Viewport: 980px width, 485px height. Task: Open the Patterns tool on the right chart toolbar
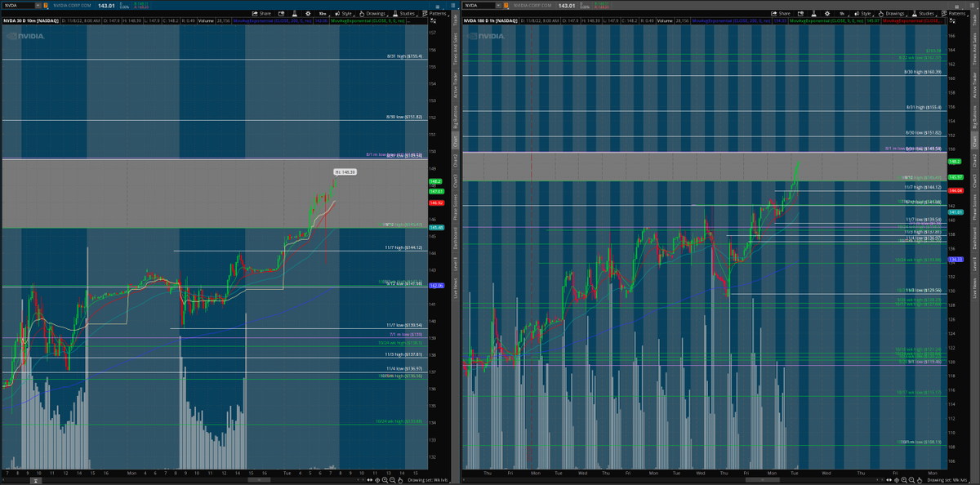tap(954, 13)
